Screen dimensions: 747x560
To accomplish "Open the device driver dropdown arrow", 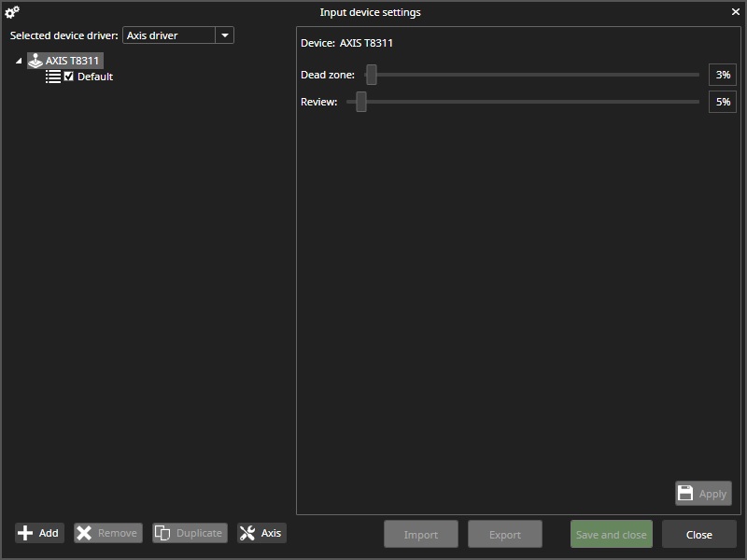I will (224, 35).
